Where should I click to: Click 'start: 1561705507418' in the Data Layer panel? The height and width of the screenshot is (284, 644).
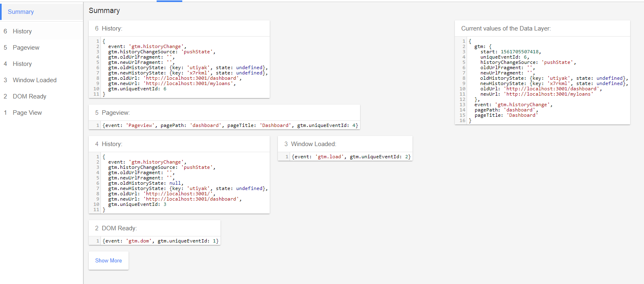point(511,52)
